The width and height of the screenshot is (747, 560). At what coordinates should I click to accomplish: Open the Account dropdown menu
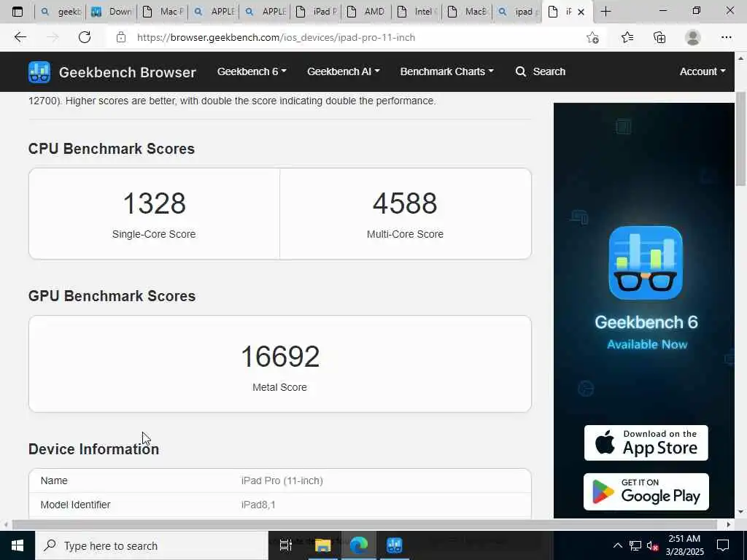(703, 71)
